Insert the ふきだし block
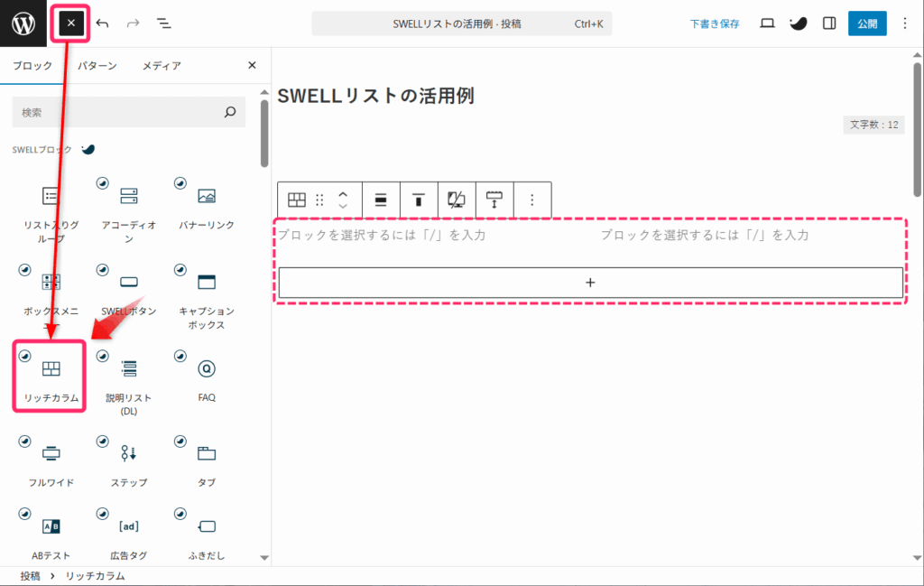Image resolution: width=924 pixels, height=586 pixels. pyautogui.click(x=207, y=535)
